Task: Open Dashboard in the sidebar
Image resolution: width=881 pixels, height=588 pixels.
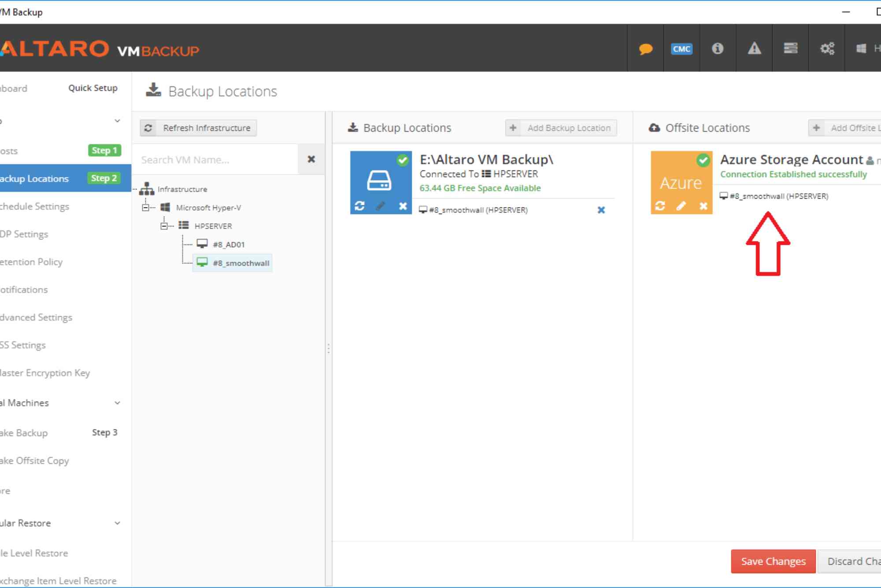Action: pyautogui.click(x=14, y=88)
